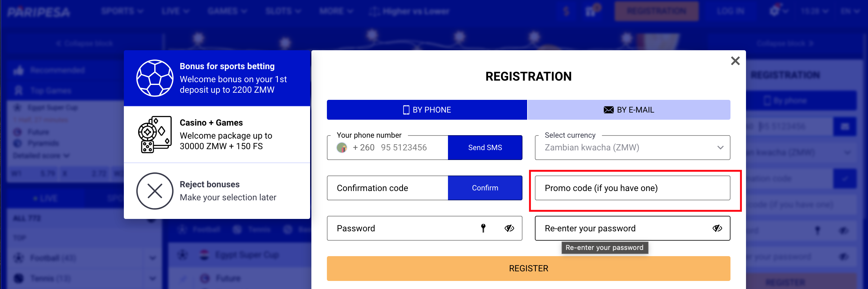Click the Higher vs Lower dice icon
The image size is (868, 289).
(x=374, y=11)
